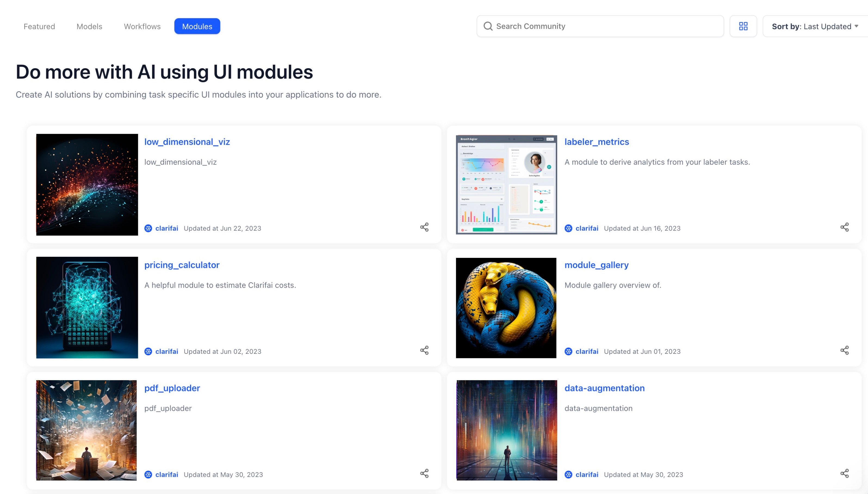
Task: Open the Sort by Last Updated dropdown
Action: [x=814, y=26]
